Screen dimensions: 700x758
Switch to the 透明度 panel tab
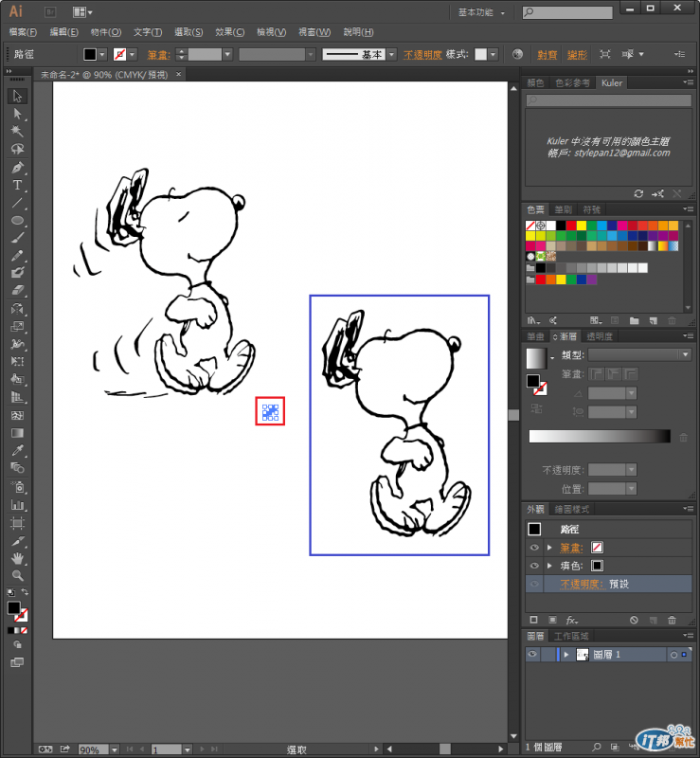tap(600, 336)
